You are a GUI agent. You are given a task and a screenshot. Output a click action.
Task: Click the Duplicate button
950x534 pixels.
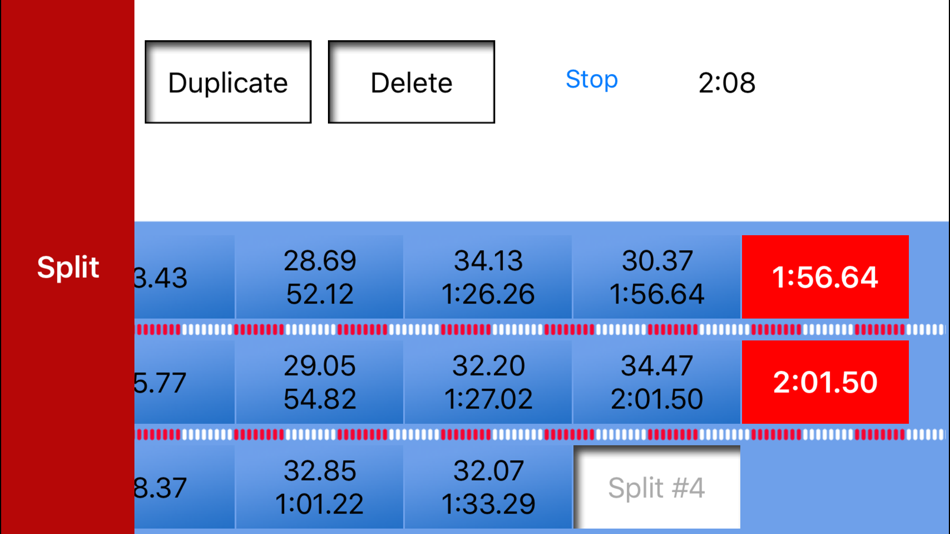click(228, 82)
